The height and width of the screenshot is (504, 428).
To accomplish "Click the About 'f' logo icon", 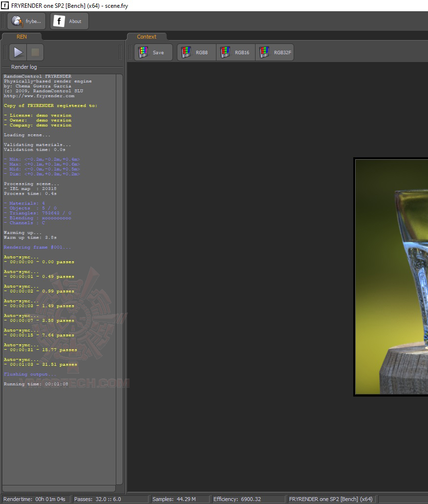I will [x=59, y=21].
